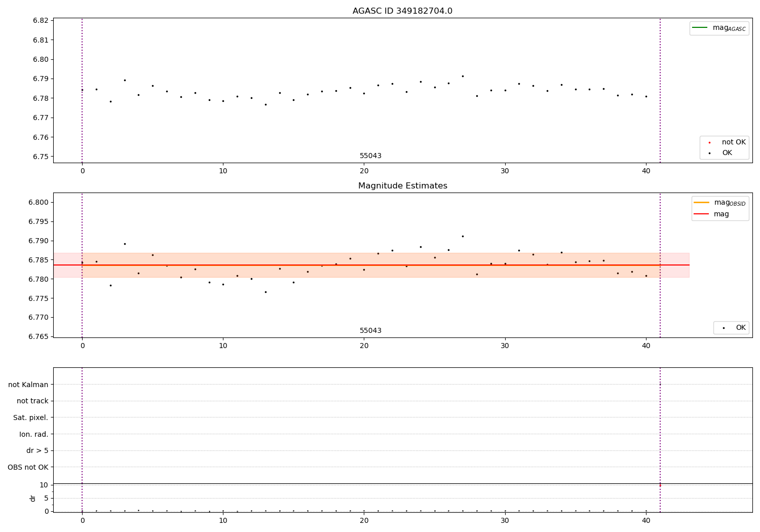Click the 'not Kalman' axis label
Image resolution: width=760 pixels, height=532 pixels.
(x=28, y=385)
